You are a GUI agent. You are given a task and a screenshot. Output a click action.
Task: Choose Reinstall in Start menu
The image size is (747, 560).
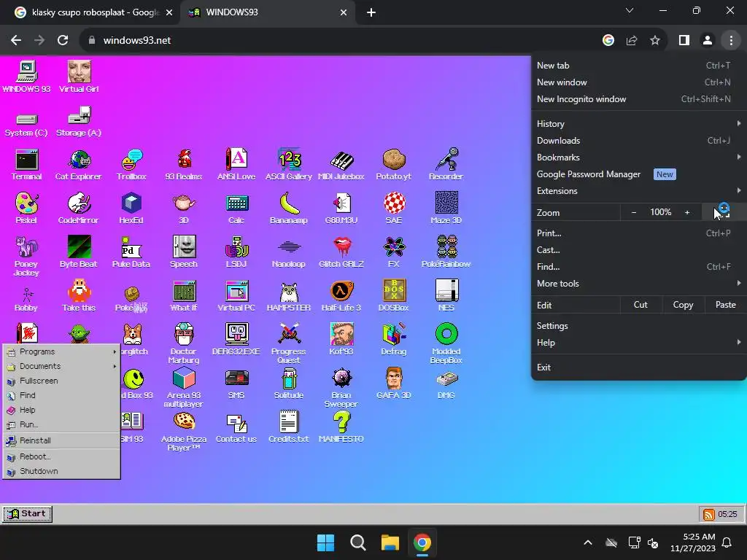[x=61, y=440]
